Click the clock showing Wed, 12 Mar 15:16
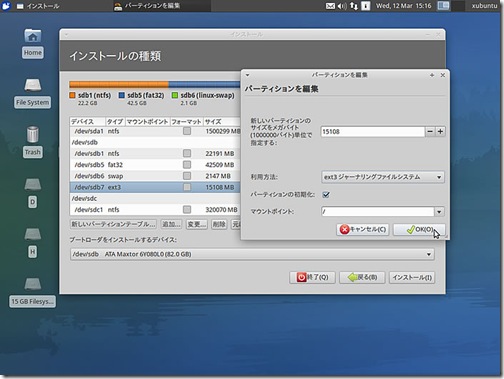The height and width of the screenshot is (379, 504). (x=403, y=6)
